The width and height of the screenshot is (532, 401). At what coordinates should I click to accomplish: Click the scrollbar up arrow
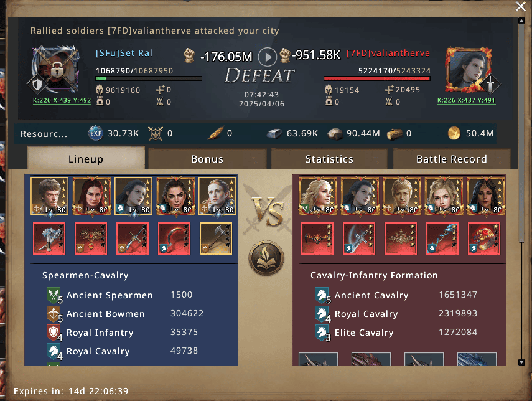click(x=521, y=21)
